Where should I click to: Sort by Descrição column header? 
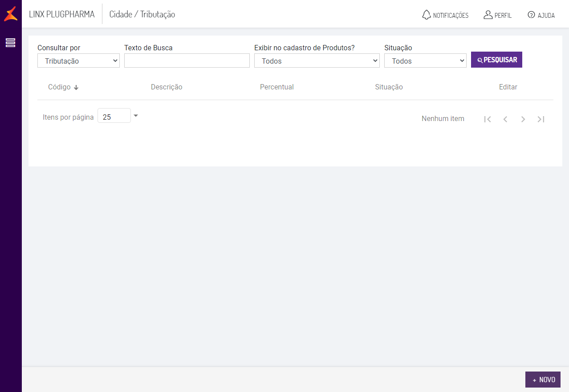[167, 87]
